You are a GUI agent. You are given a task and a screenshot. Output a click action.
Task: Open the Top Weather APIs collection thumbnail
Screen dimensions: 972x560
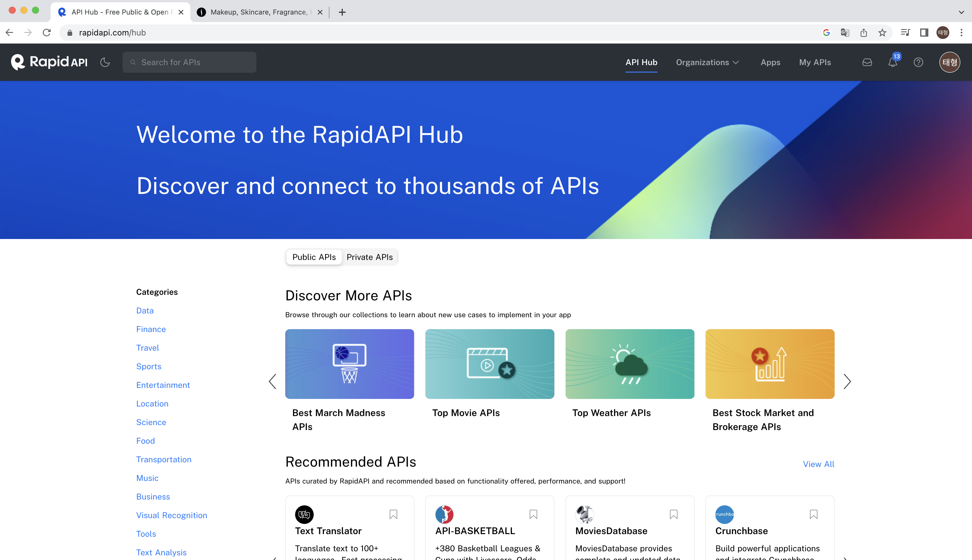[x=629, y=364]
